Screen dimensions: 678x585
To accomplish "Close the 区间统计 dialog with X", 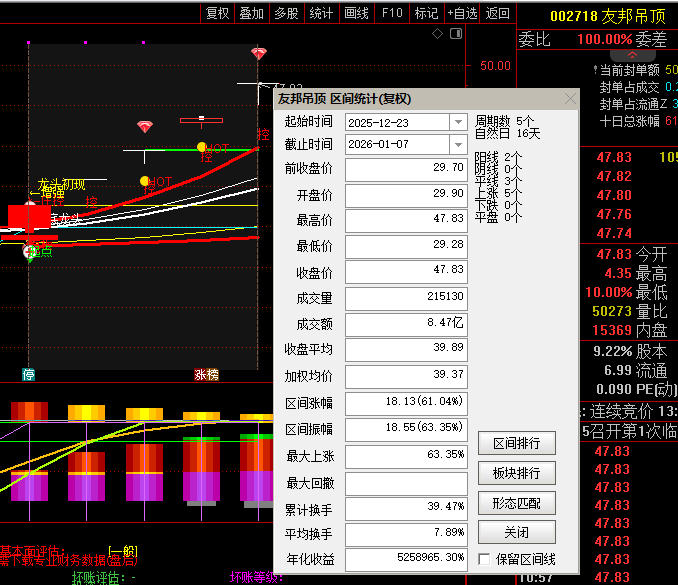I will pos(570,99).
